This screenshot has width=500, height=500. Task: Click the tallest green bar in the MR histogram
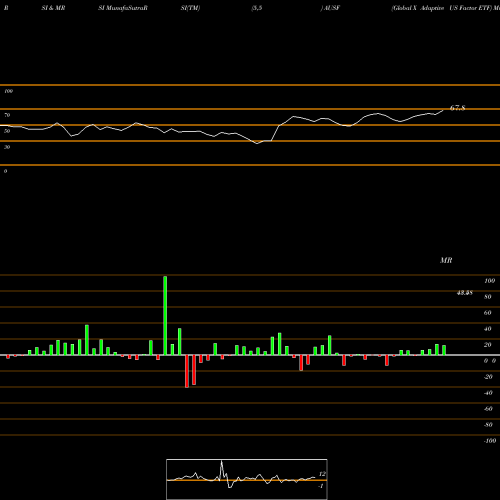pos(165,315)
